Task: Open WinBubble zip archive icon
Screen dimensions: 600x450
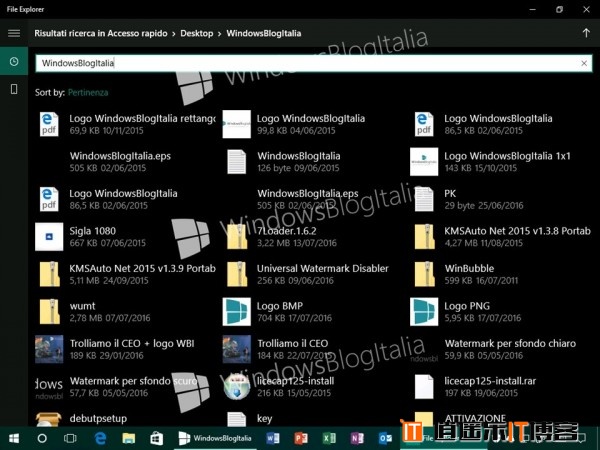Action: pyautogui.click(x=424, y=274)
